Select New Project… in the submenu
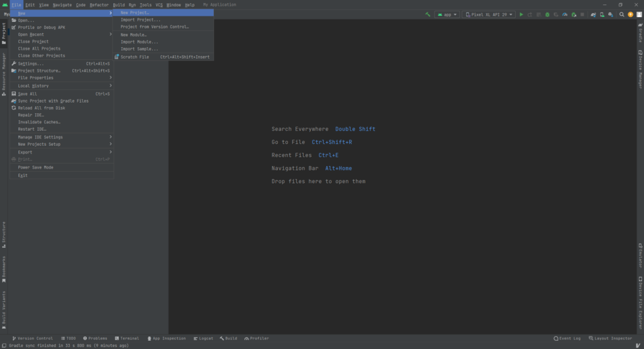The image size is (644, 349). pyautogui.click(x=164, y=13)
